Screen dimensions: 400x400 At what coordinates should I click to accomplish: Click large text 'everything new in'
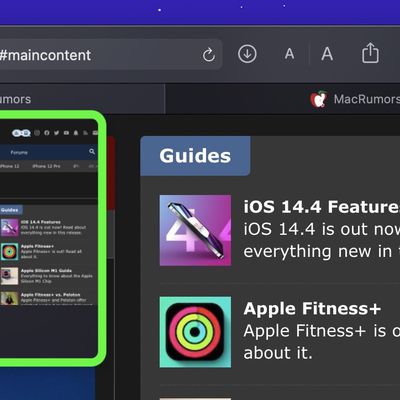click(x=318, y=251)
